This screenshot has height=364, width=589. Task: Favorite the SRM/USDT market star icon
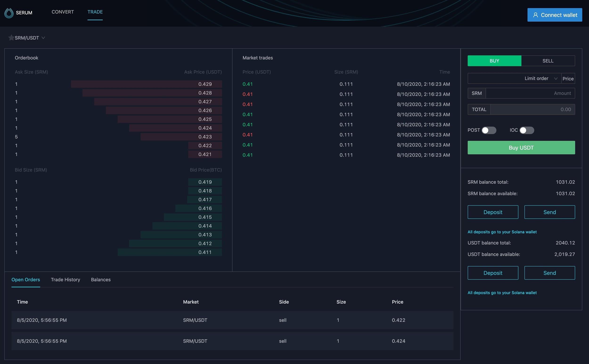click(x=11, y=38)
